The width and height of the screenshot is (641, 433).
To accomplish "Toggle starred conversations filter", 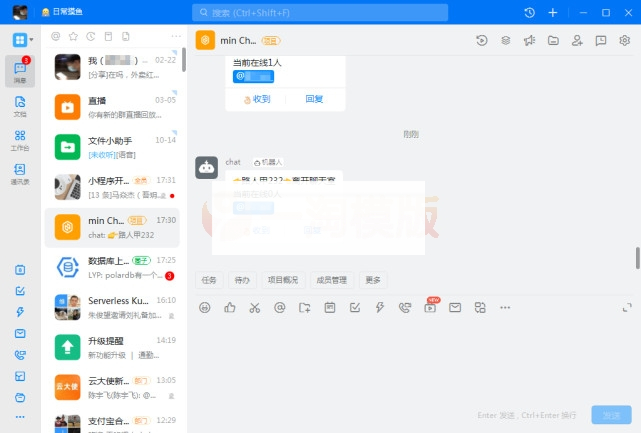I will pyautogui.click(x=74, y=36).
